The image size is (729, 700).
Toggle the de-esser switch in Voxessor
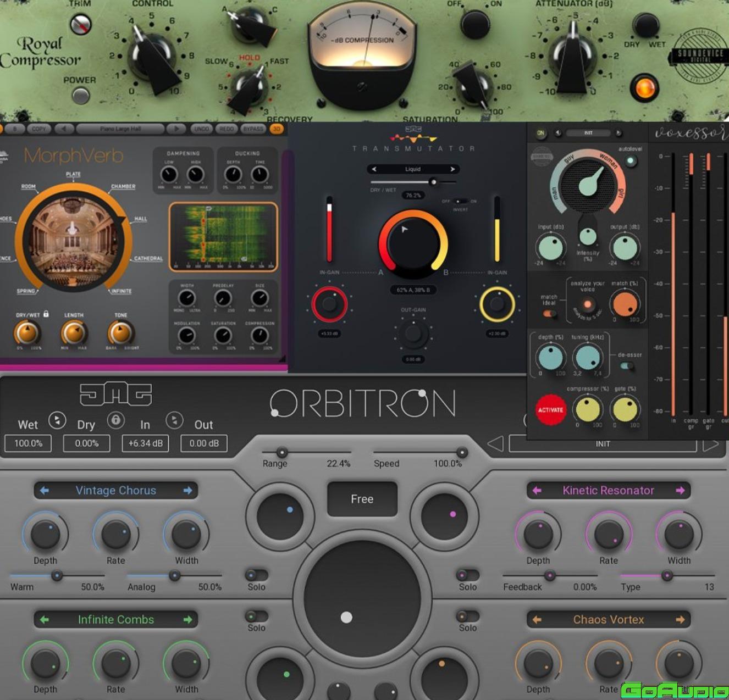pos(626,365)
